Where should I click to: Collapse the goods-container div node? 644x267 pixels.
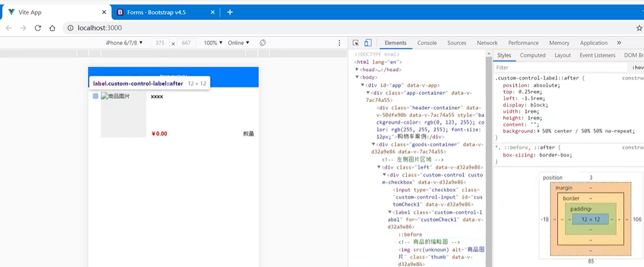click(x=373, y=144)
